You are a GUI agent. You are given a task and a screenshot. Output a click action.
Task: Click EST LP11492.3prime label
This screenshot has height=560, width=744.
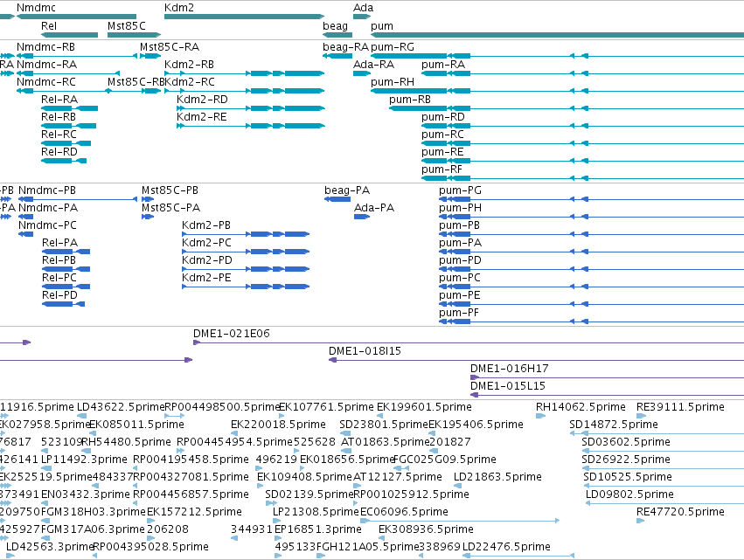(x=84, y=459)
